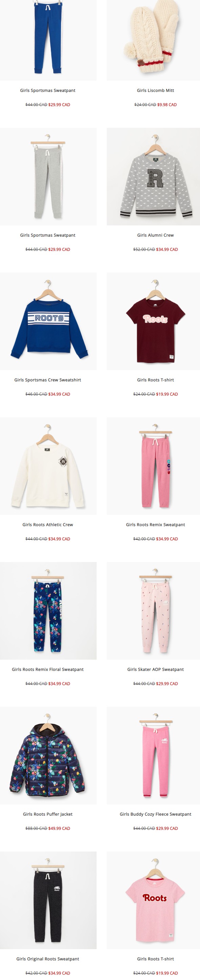This screenshot has height=980, width=200.
Task: Select Girls Skater AOP Sweatpant title
Action: 156,669
